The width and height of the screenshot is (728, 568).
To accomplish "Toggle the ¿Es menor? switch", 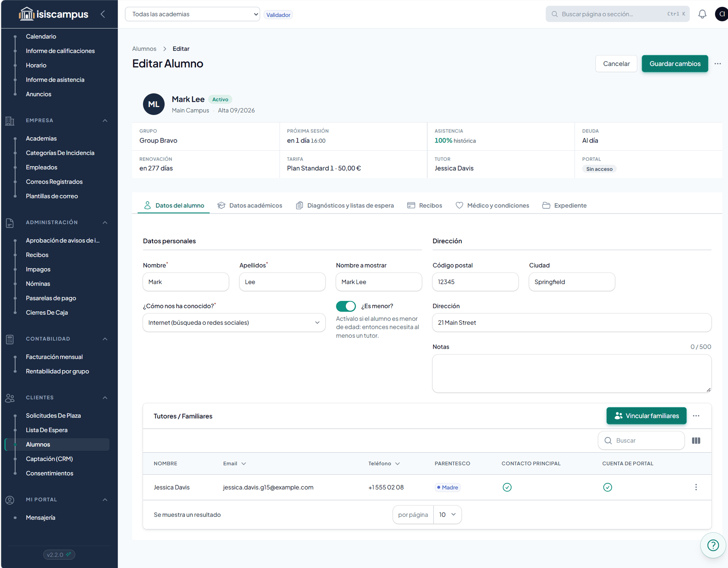I will pyautogui.click(x=346, y=306).
